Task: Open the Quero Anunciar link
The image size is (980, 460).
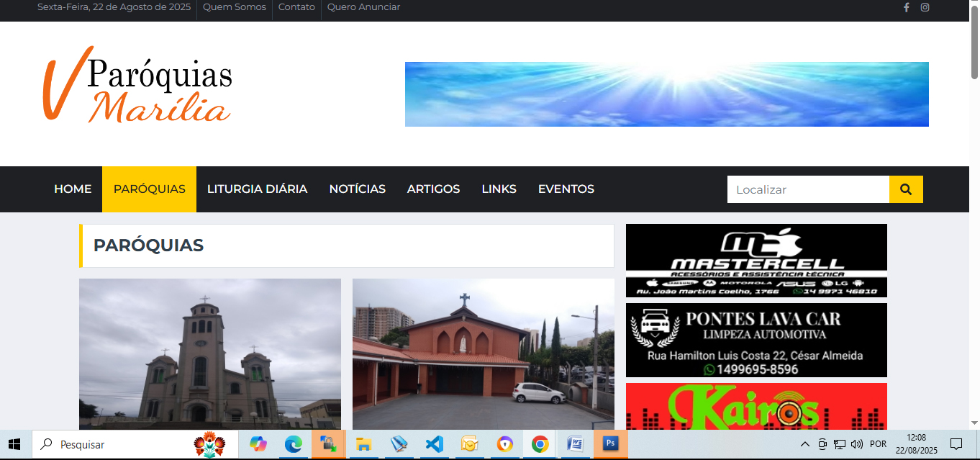Action: tap(363, 7)
